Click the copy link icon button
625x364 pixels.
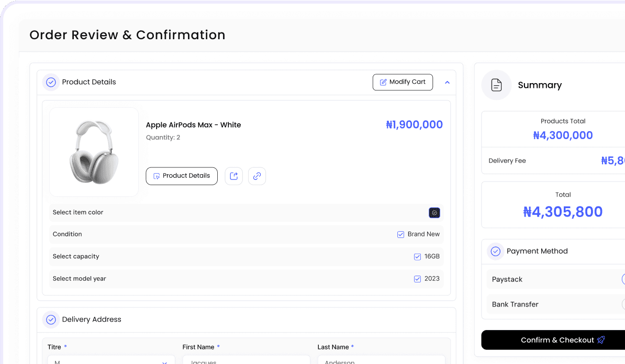(x=257, y=176)
